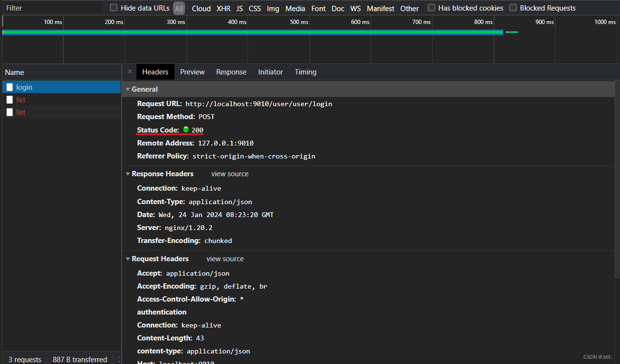View source of Response Headers

click(230, 174)
